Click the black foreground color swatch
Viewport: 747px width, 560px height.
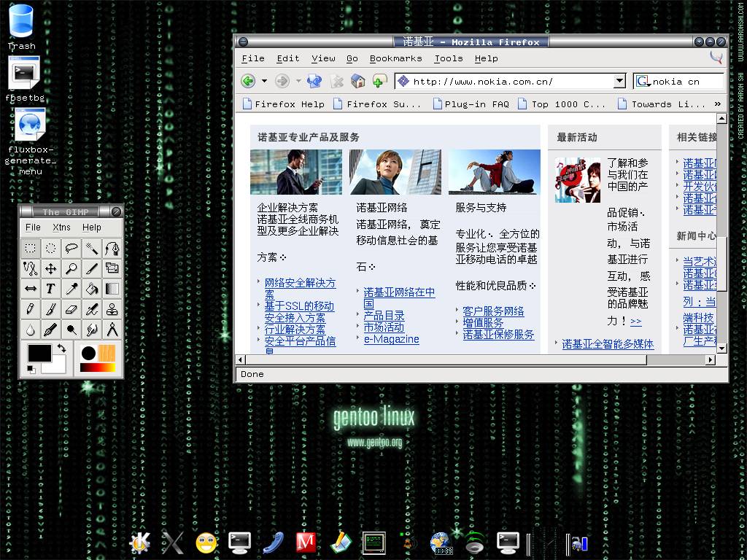tap(39, 353)
